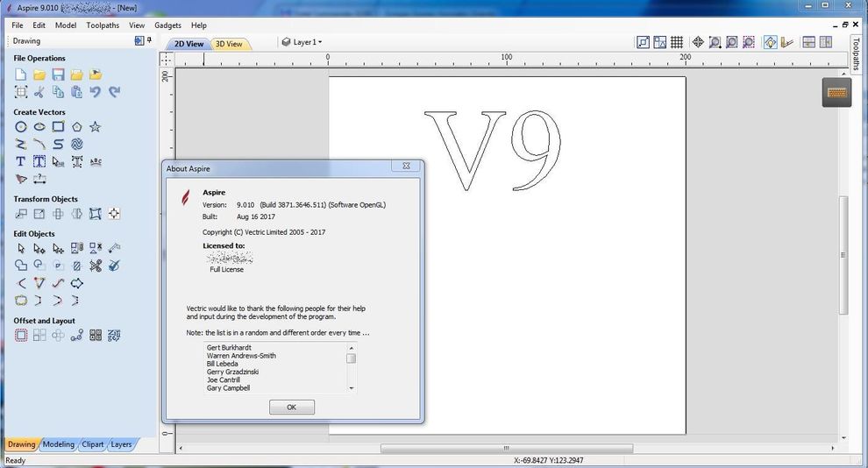Screen dimensions: 868x468
Task: Open an existing file with the folder icon
Action: click(x=39, y=74)
